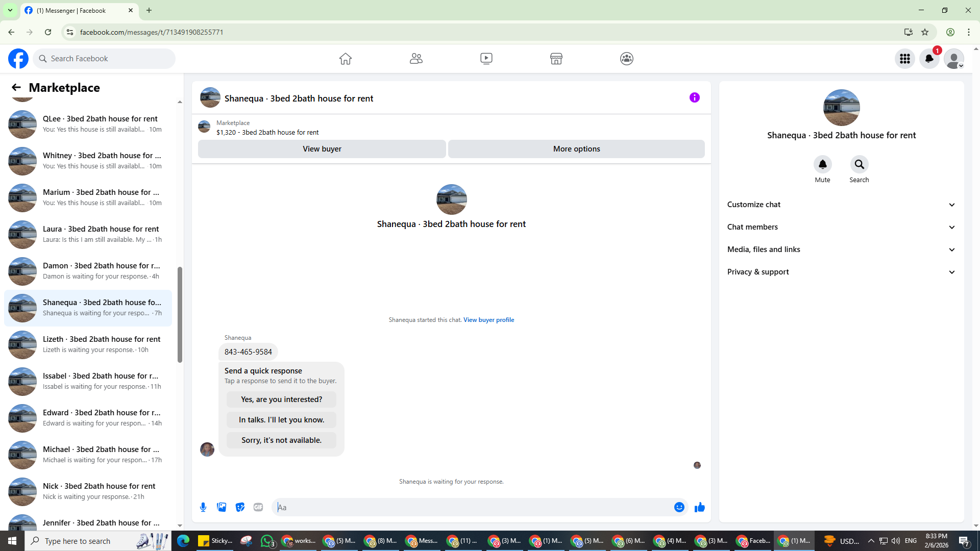Expand the Customize chat section
The height and width of the screenshot is (551, 980).
[x=841, y=205]
